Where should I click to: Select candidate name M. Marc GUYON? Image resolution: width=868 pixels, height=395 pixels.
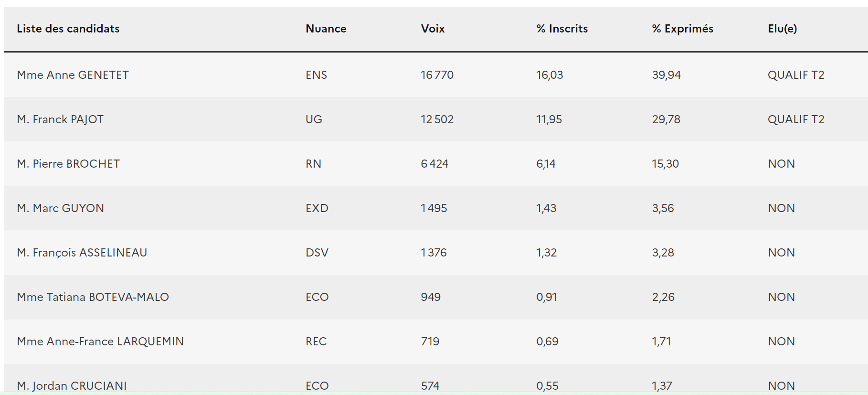click(x=60, y=208)
